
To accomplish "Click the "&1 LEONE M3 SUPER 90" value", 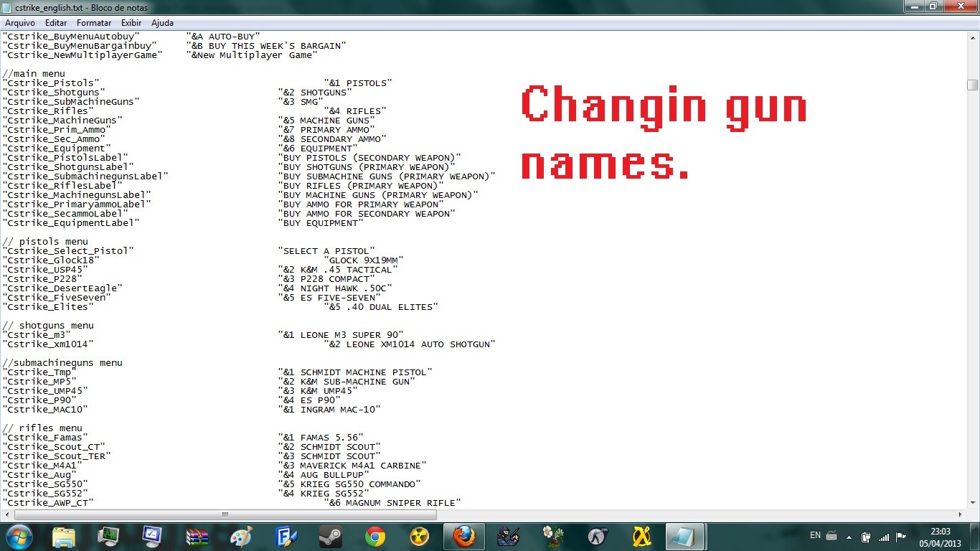I will [340, 334].
